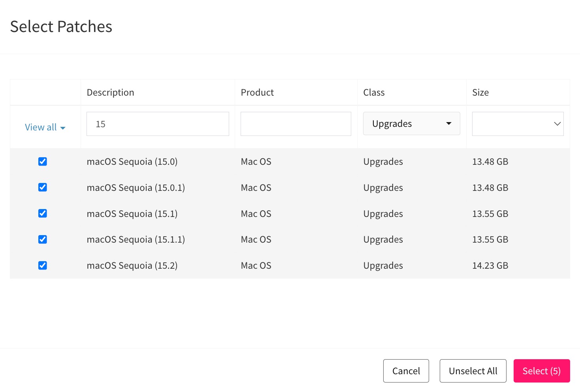Uncheck the macOS Sequoia (15.0) checkbox

pos(43,162)
